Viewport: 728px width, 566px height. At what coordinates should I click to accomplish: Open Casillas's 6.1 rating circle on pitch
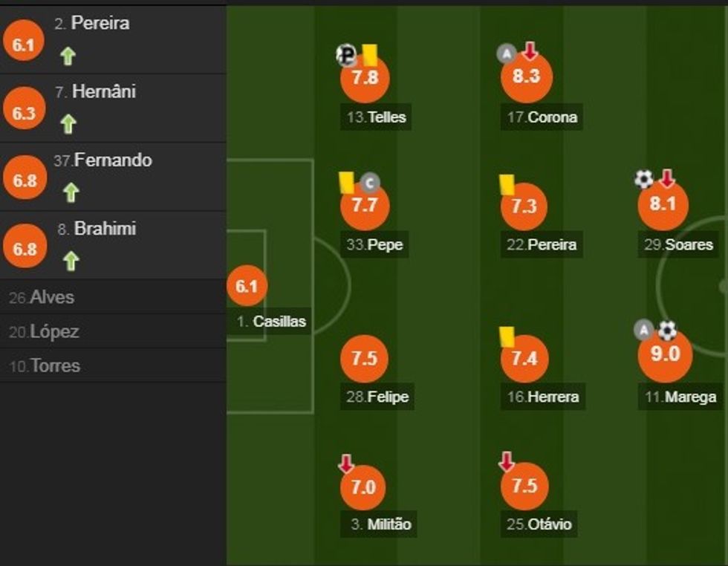pyautogui.click(x=246, y=286)
